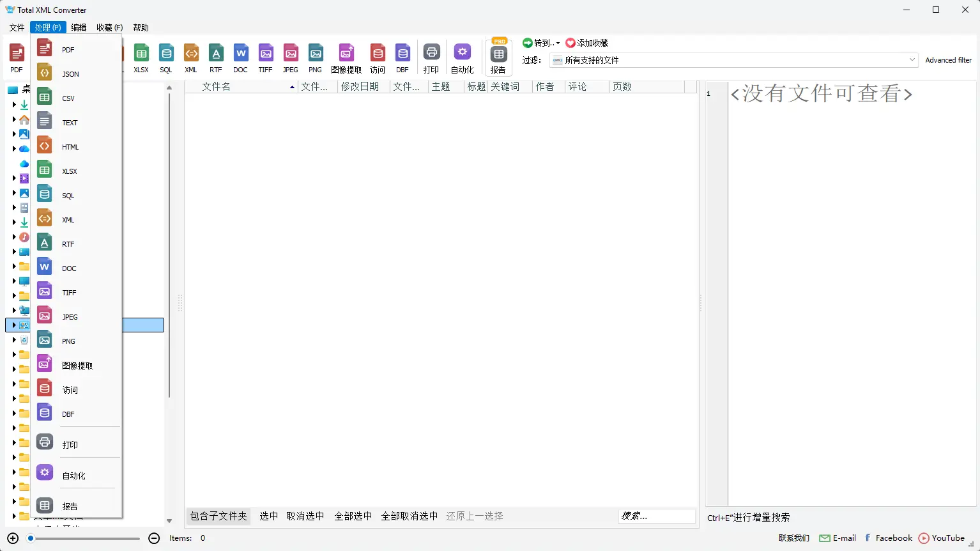Click the XLSX toolbar icon
This screenshot has width=980, height=551.
pyautogui.click(x=141, y=59)
